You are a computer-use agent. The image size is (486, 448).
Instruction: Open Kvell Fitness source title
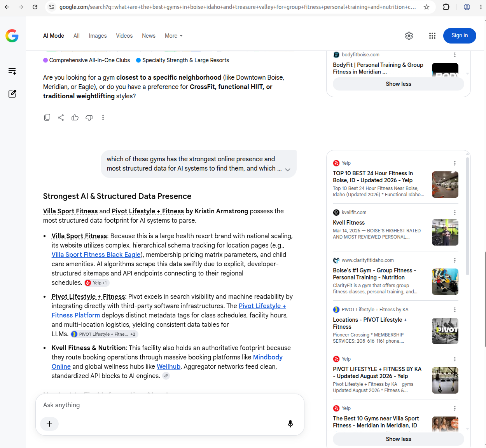pos(349,223)
